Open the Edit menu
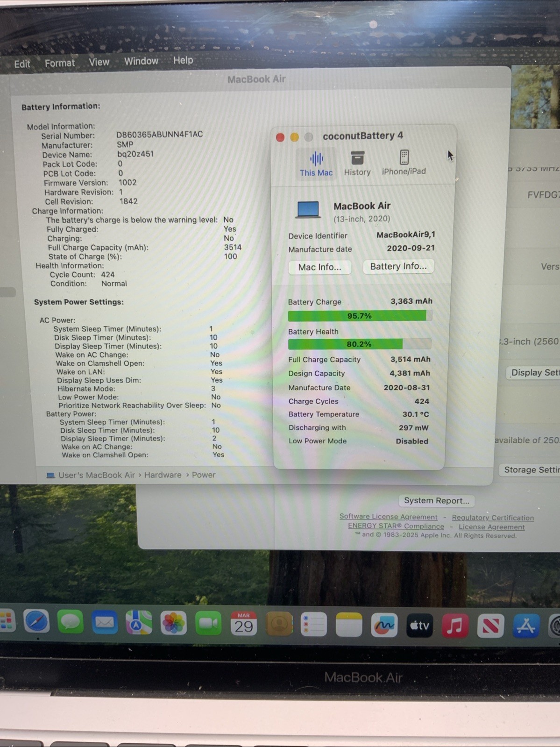 22,64
